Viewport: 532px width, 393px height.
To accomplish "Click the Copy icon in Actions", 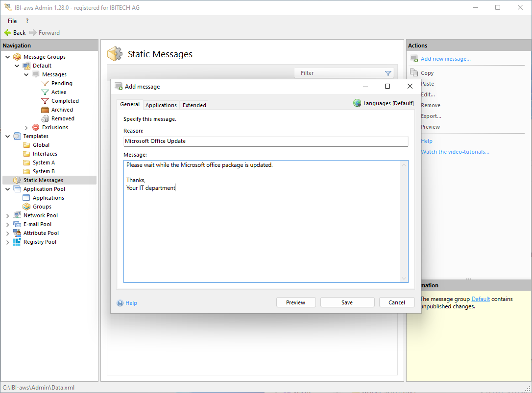I will pyautogui.click(x=414, y=73).
